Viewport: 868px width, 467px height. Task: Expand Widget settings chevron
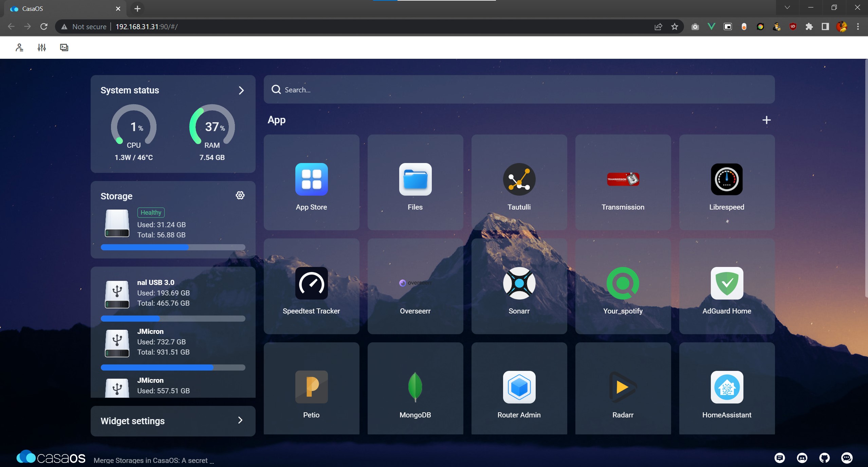click(240, 420)
